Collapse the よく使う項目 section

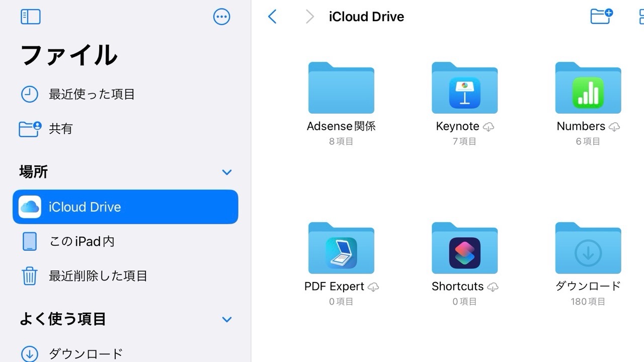pos(227,319)
